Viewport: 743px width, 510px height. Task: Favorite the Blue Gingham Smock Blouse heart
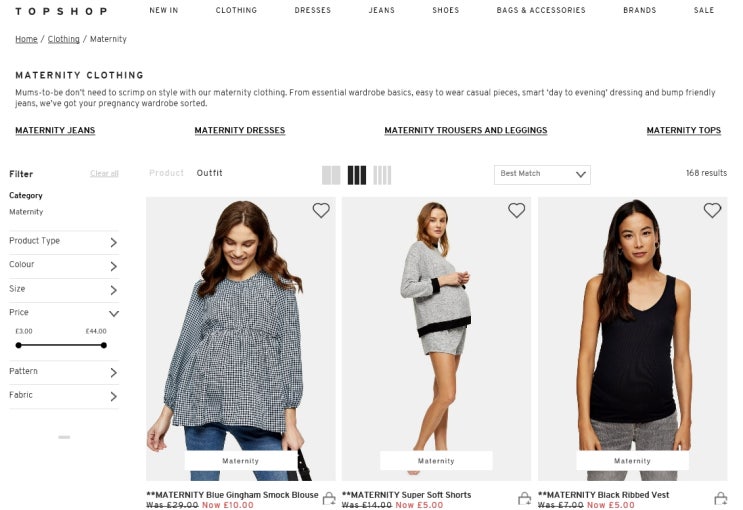(321, 210)
